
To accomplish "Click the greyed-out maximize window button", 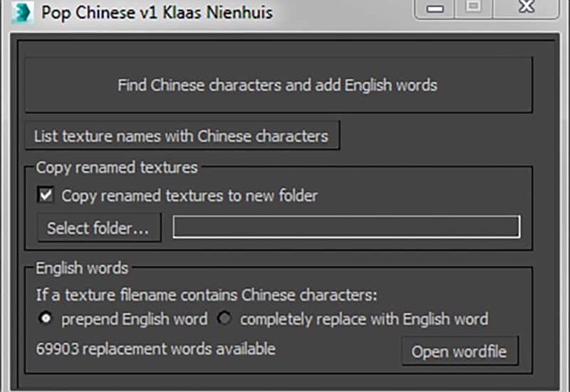I will 473,9.
